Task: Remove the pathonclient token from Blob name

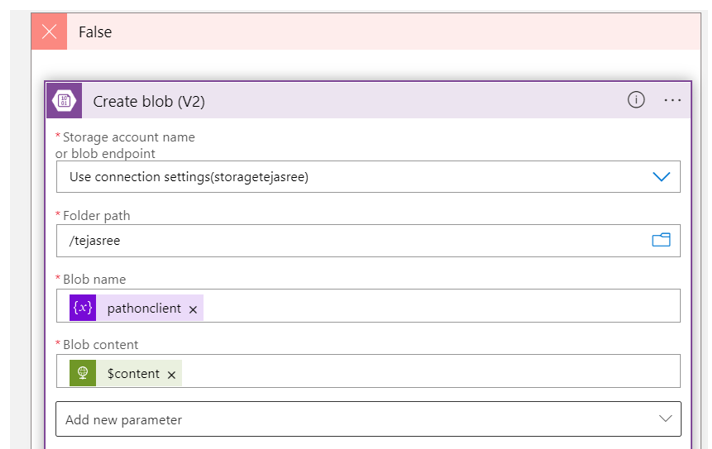Action: pos(193,309)
